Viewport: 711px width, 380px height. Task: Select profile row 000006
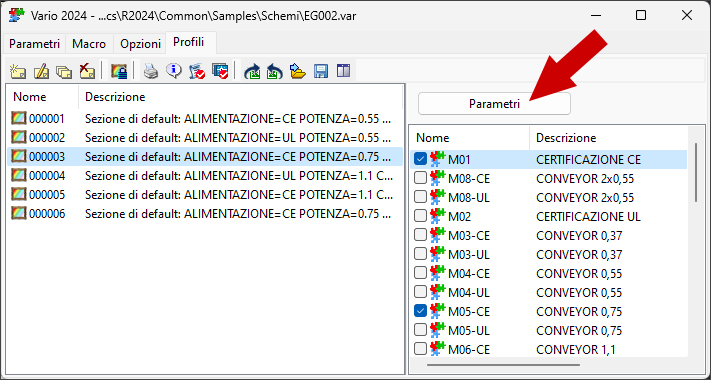click(205, 214)
